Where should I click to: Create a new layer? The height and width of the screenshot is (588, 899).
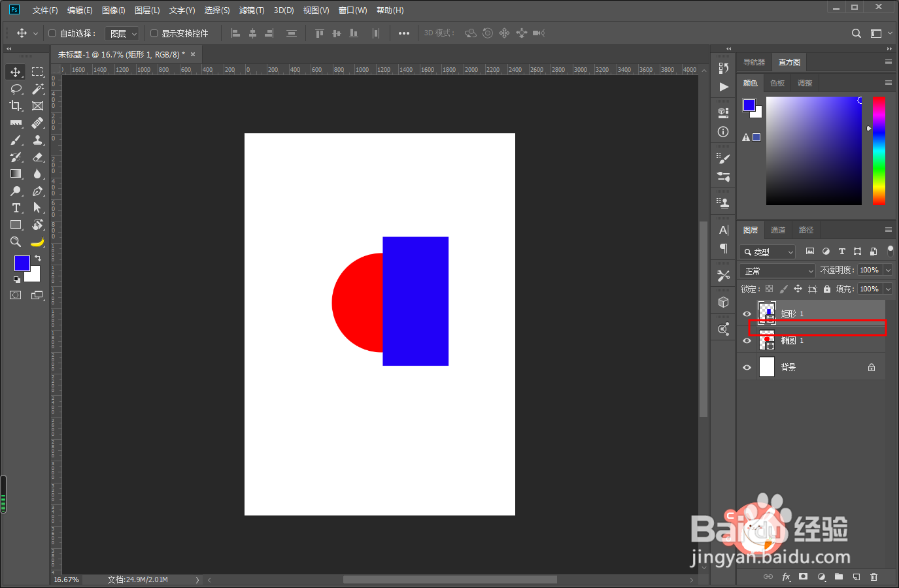click(856, 577)
